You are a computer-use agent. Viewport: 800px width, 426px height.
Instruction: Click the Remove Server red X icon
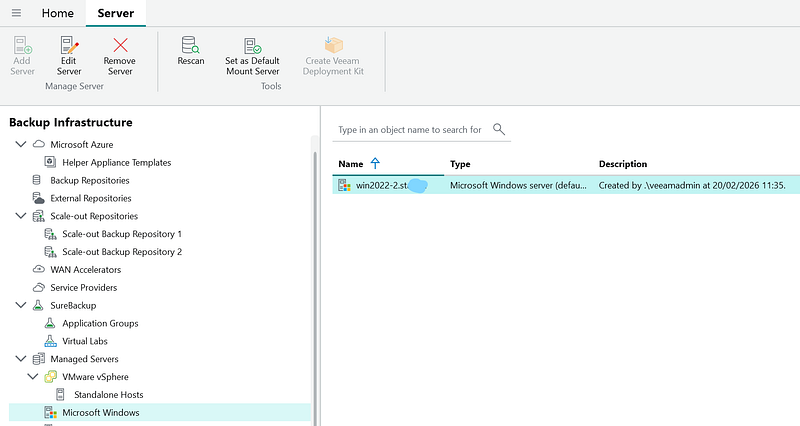tap(120, 46)
